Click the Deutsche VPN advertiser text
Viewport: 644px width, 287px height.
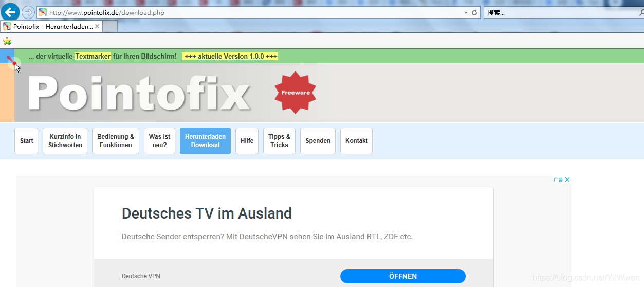[x=141, y=276]
